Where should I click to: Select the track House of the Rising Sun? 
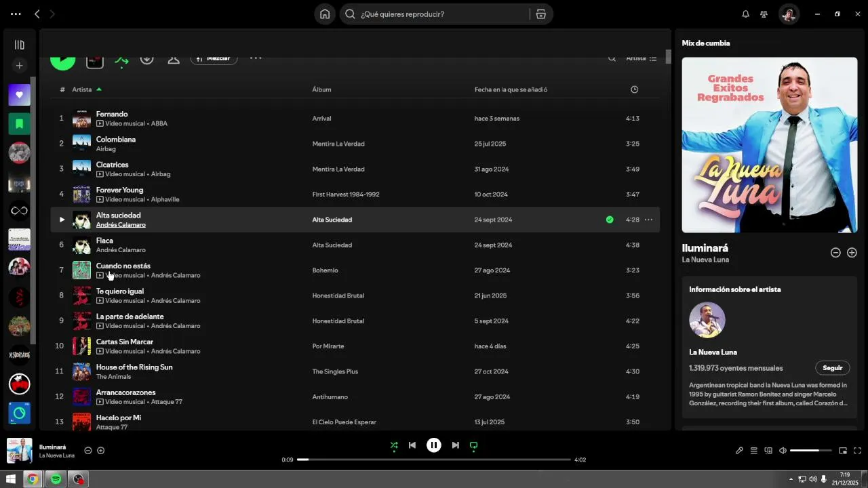point(134,367)
